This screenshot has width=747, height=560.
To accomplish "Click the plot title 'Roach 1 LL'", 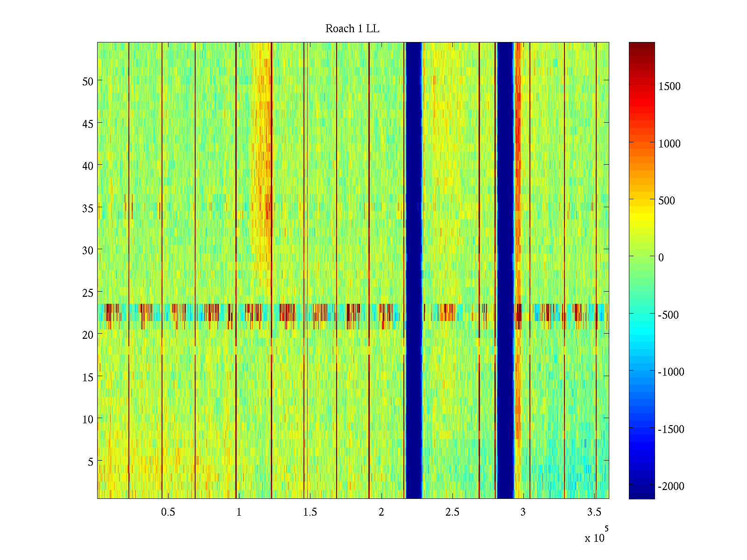I will 352,29.
